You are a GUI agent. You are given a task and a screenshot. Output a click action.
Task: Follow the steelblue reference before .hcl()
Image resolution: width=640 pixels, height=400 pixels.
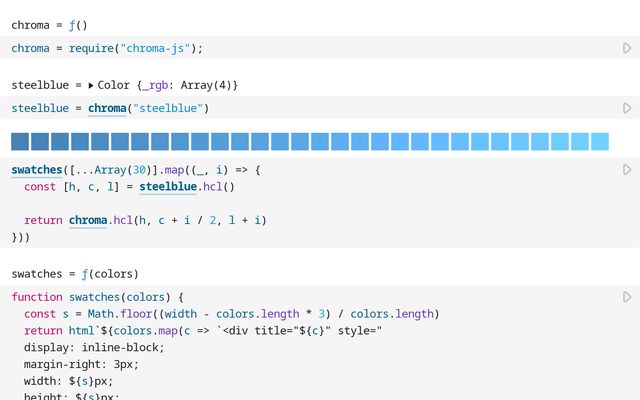[x=168, y=187]
